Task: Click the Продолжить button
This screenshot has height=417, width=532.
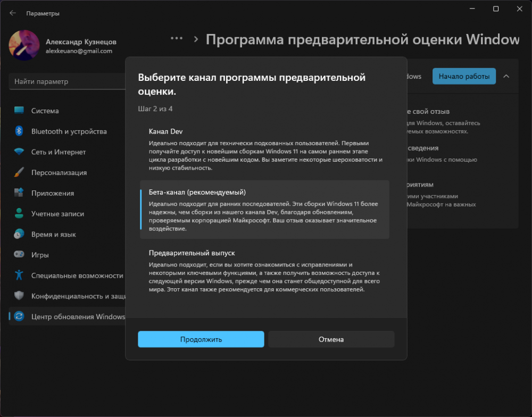Action: pos(201,339)
